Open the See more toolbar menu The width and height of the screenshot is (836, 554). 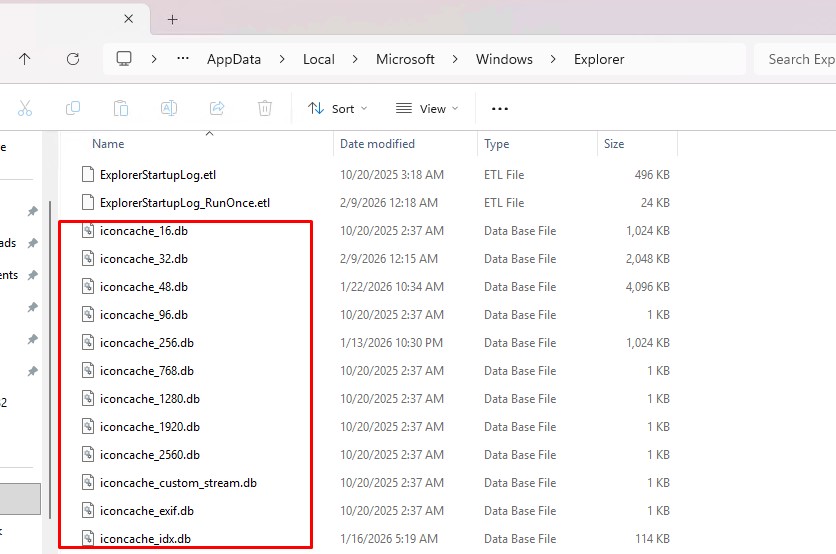click(x=500, y=109)
